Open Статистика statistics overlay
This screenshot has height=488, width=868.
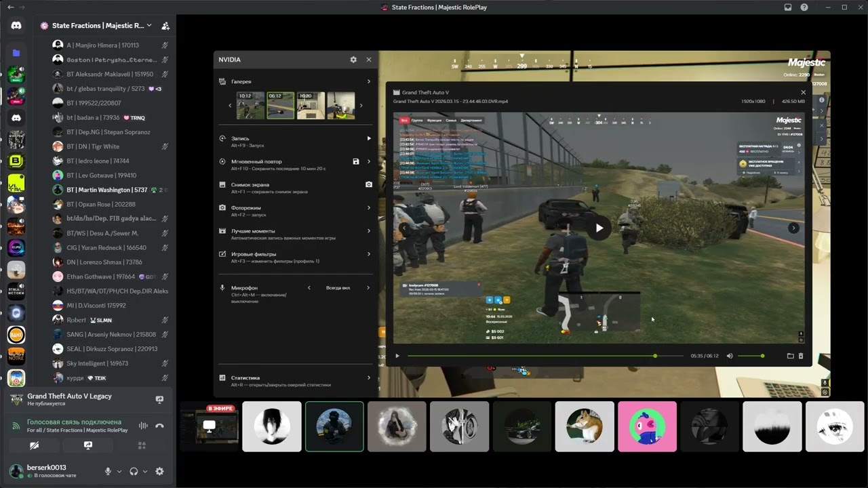click(296, 380)
